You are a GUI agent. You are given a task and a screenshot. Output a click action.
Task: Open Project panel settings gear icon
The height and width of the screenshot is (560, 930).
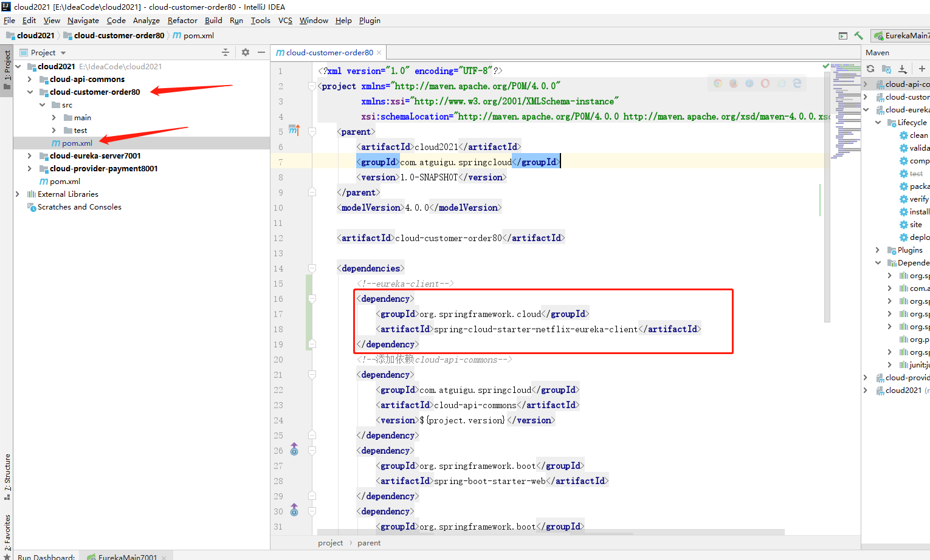[x=246, y=52]
